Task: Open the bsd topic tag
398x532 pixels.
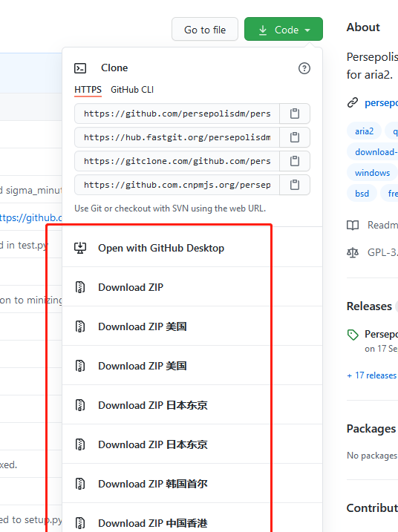Action: click(362, 194)
